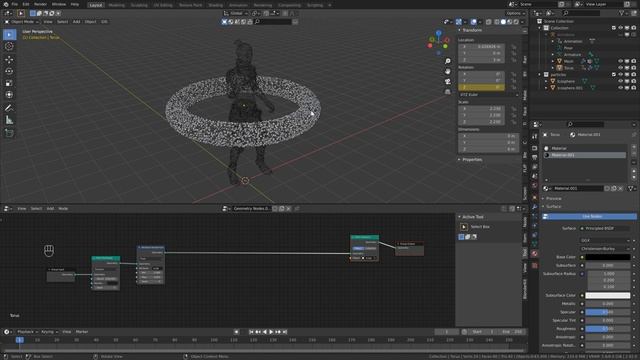Viewport: 640px width, 360px height.
Task: Select the Add Cube tool
Action: [x=9, y=133]
